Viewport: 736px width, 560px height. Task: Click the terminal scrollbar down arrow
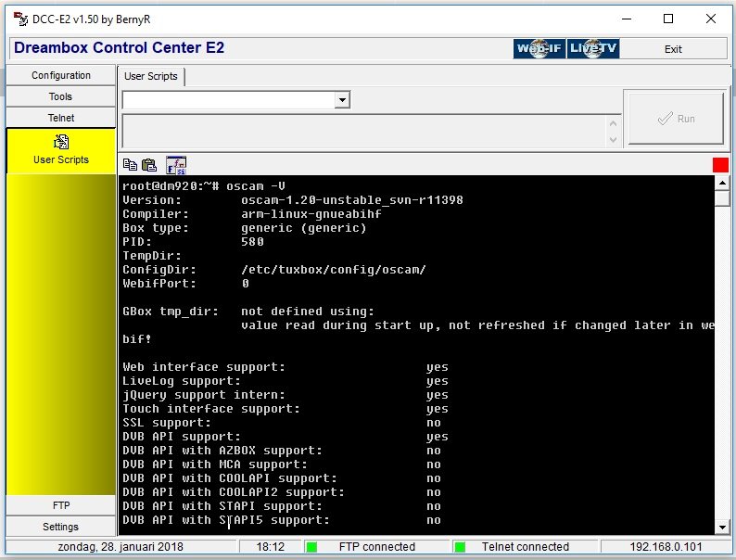point(722,528)
